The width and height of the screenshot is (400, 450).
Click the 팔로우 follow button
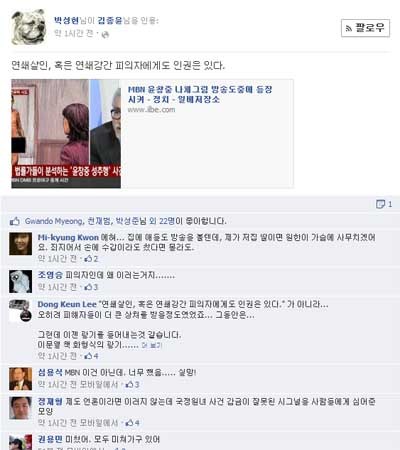tap(365, 28)
